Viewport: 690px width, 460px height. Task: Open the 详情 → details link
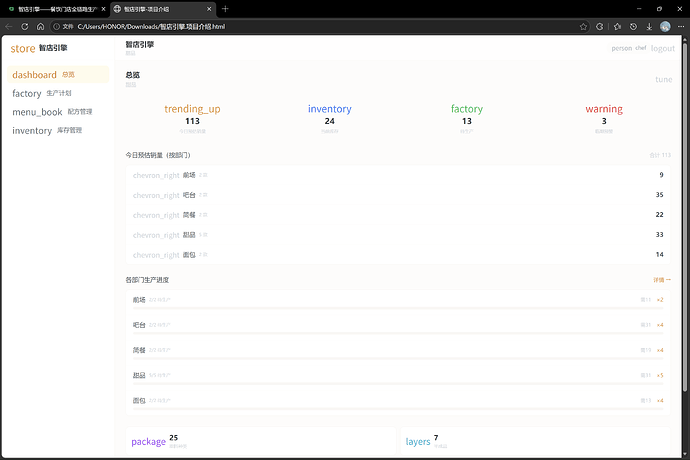[x=662, y=280]
